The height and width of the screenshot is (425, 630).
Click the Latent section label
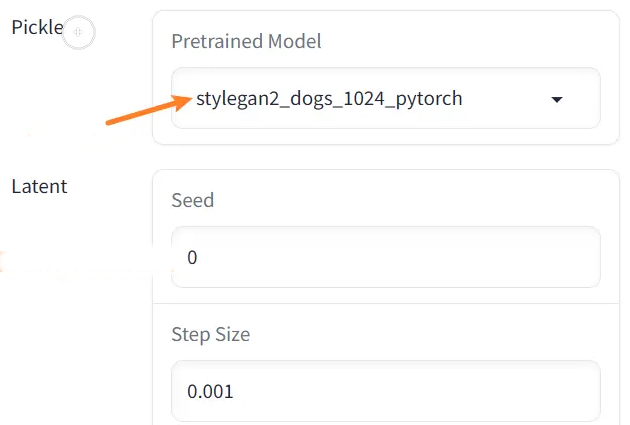(39, 186)
